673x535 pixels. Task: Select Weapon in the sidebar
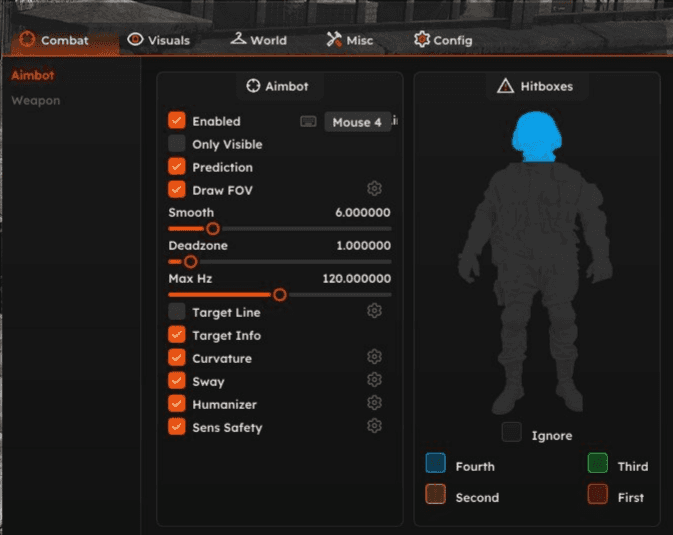point(36,100)
